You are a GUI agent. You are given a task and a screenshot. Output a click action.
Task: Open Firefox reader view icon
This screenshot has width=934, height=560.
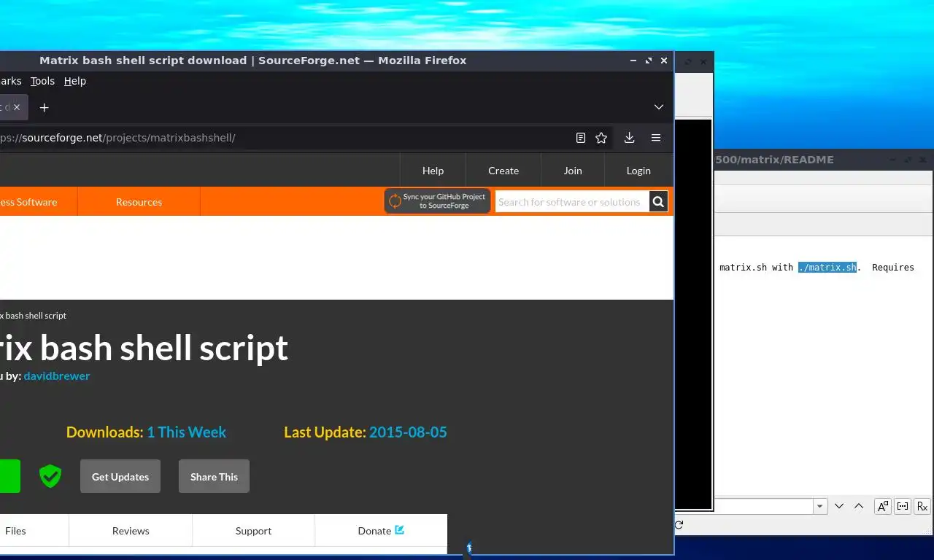[x=581, y=138]
